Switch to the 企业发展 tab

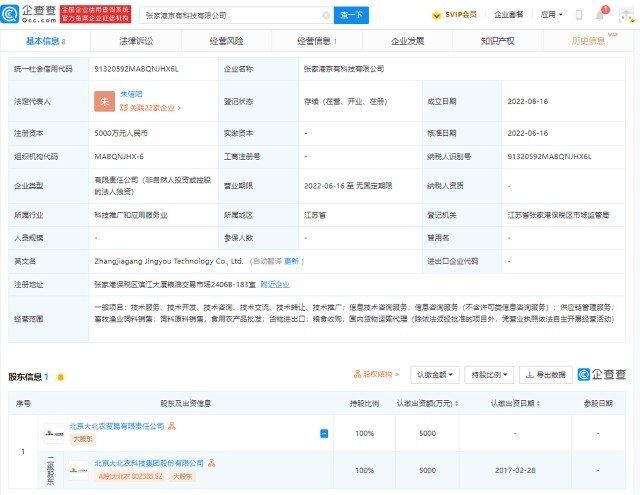(x=407, y=41)
